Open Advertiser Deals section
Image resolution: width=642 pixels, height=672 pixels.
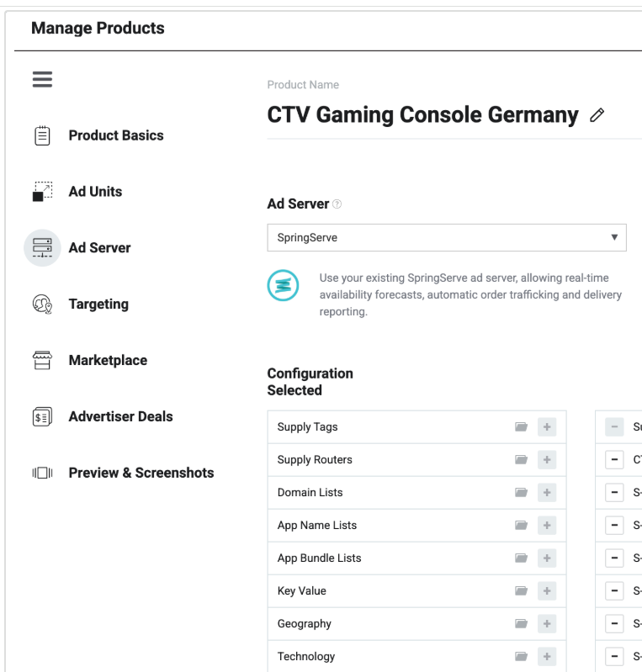click(x=120, y=417)
